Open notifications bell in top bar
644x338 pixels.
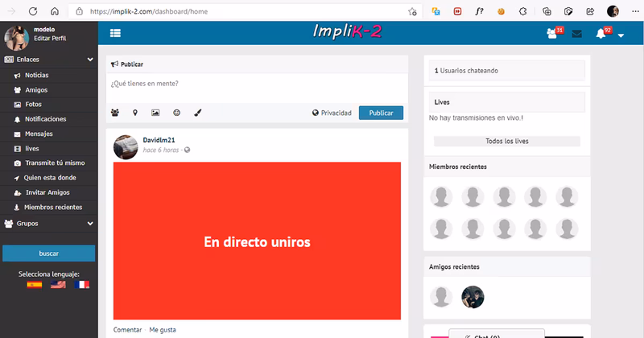pos(601,34)
